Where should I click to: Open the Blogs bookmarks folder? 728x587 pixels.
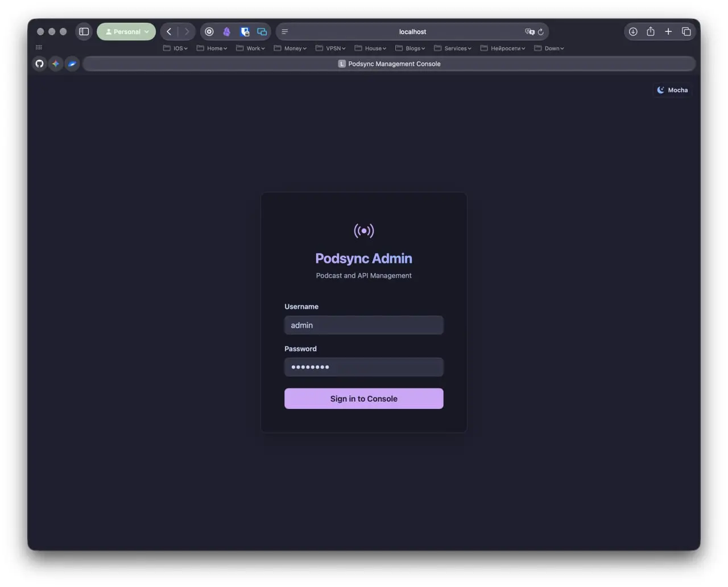(x=410, y=48)
